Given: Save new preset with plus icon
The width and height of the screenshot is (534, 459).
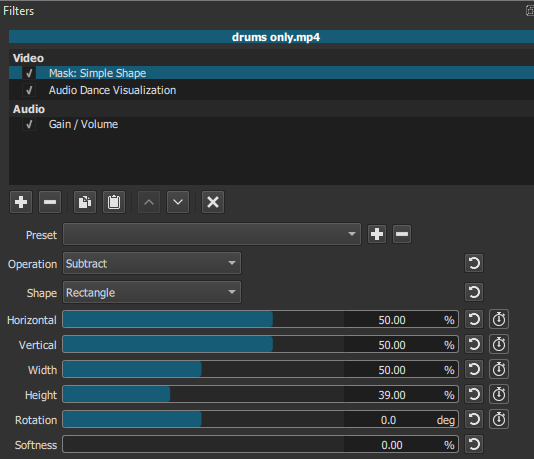Looking at the screenshot, I should point(377,234).
